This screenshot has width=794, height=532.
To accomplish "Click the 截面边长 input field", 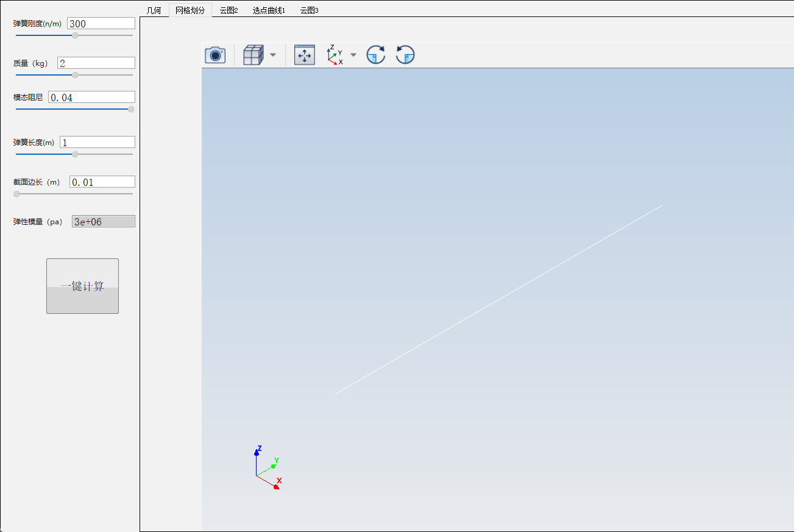I will coord(102,182).
